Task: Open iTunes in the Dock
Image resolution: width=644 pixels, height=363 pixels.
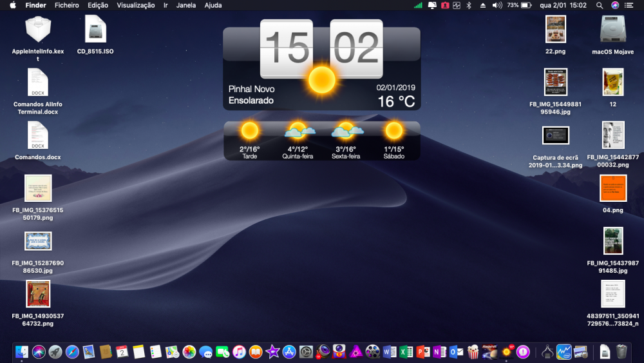Action: tap(239, 352)
